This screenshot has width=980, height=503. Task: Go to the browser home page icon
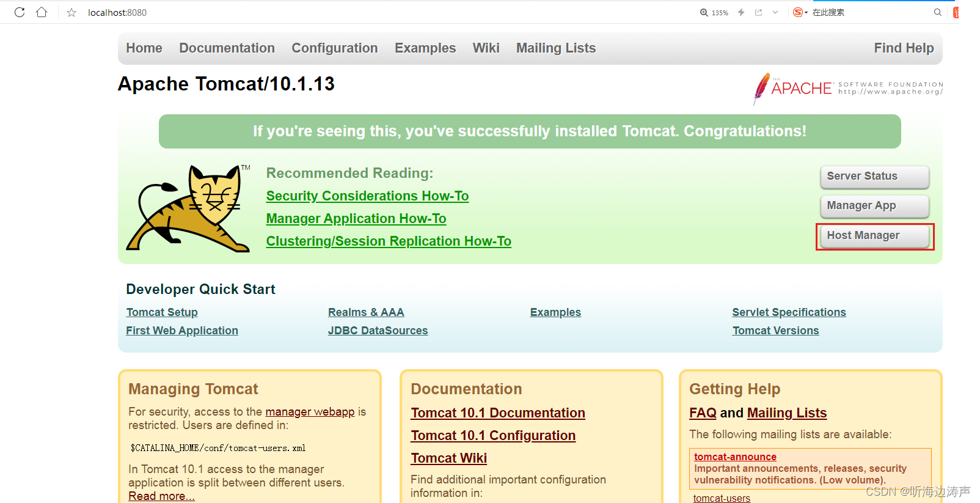[42, 12]
